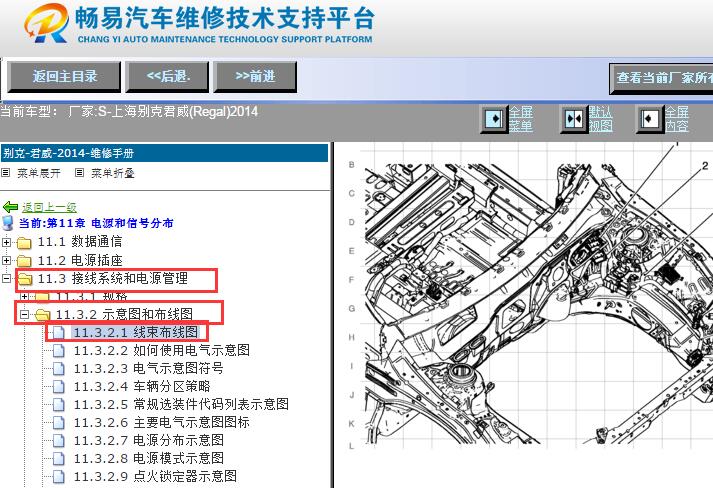The height and width of the screenshot is (488, 713).
Task: Click the page icon of 11.3.2.3
Action: 59,368
